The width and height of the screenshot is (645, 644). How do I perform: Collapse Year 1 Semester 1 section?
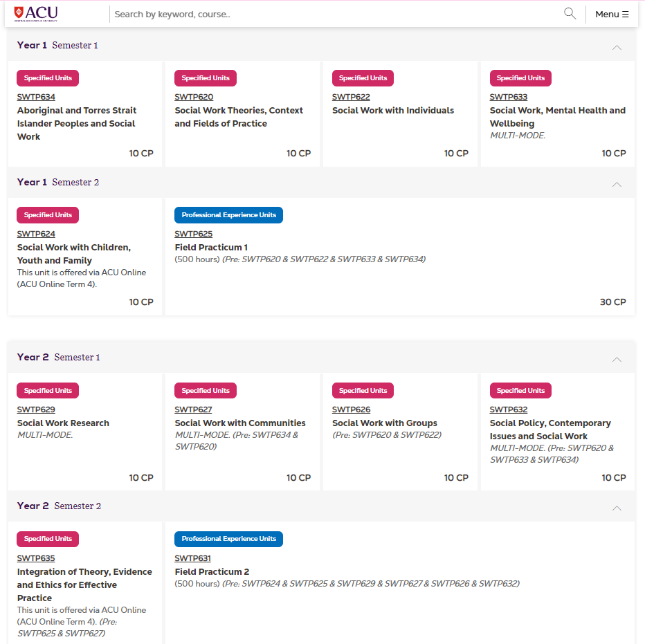pyautogui.click(x=617, y=47)
